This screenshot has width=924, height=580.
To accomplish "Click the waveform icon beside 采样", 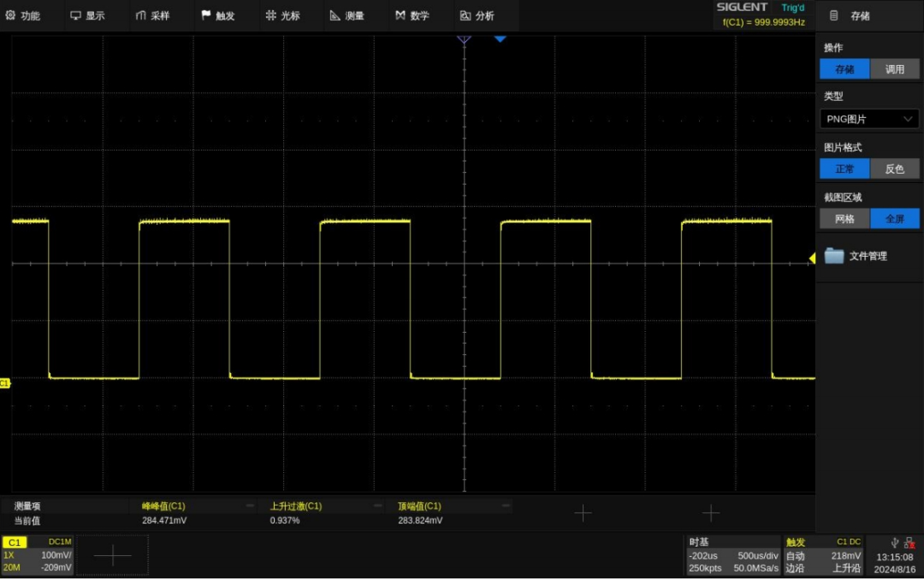I will [140, 15].
